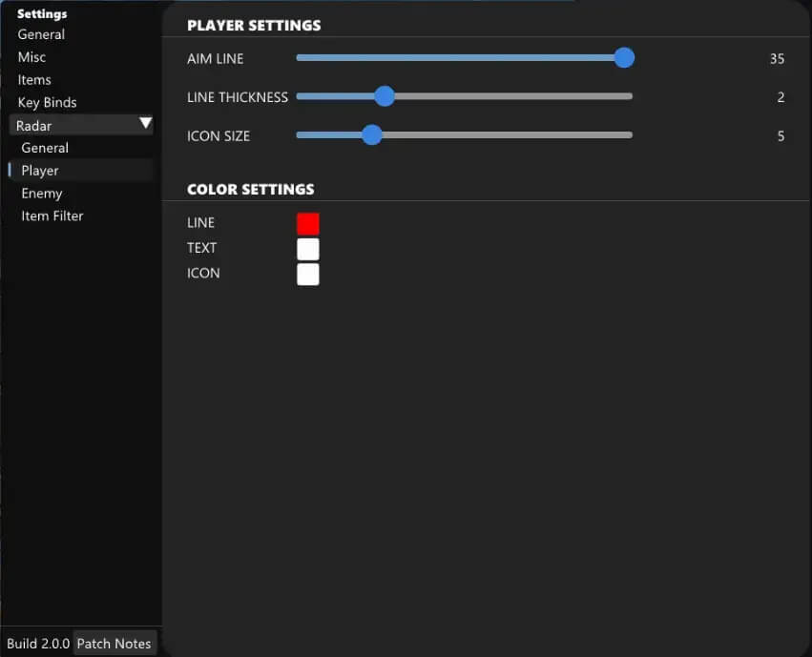Open the Enemy radar page
Viewport: 812px width, 657px height.
42,194
